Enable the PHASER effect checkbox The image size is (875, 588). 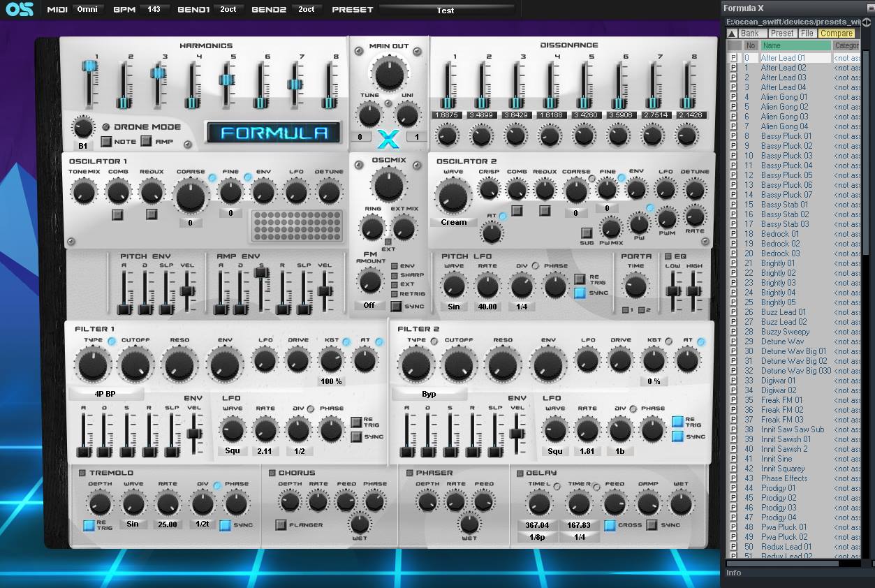(x=410, y=473)
